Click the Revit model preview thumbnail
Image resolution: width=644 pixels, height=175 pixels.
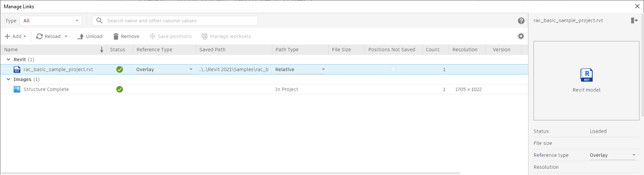point(586,81)
